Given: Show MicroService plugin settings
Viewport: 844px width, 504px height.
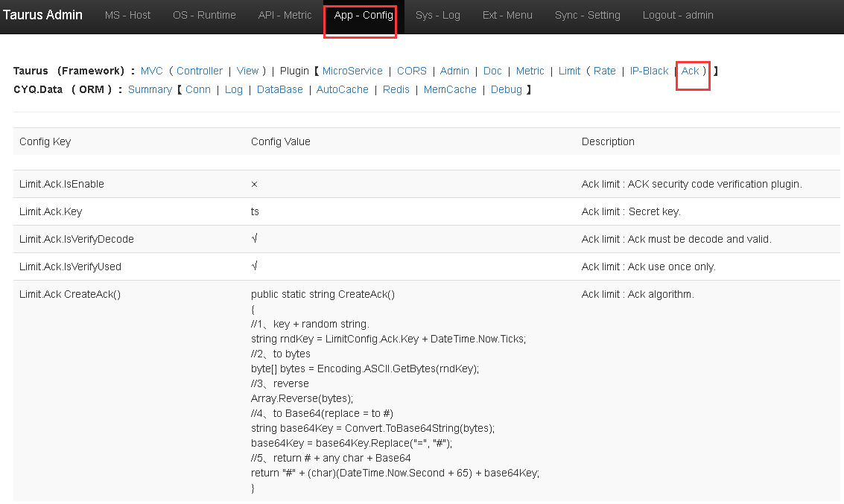Looking at the screenshot, I should 352,71.
